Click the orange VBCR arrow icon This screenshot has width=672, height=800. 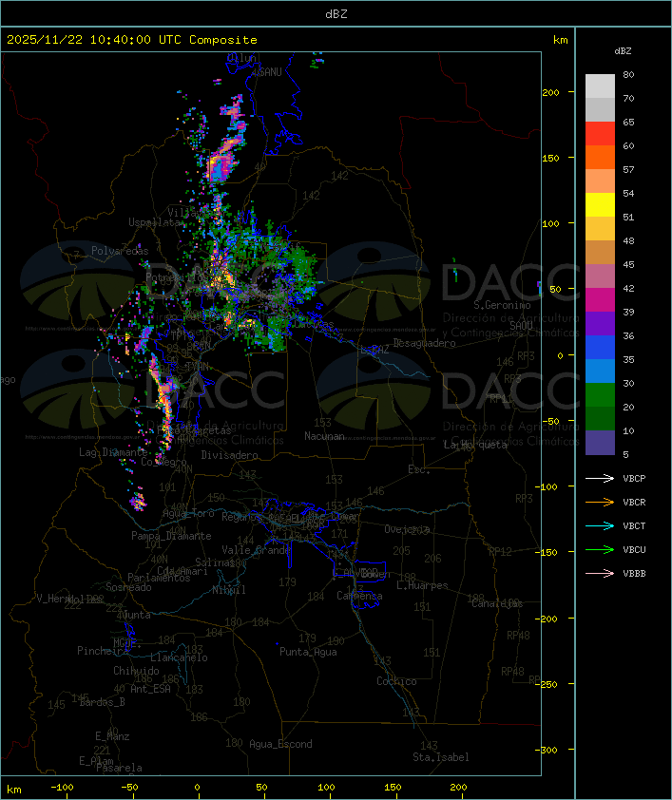(x=600, y=502)
